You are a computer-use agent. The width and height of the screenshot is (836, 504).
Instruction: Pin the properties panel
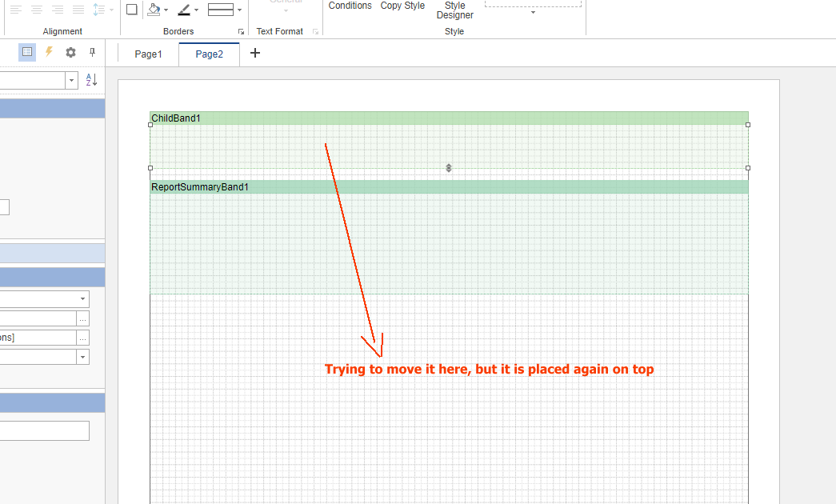point(92,52)
